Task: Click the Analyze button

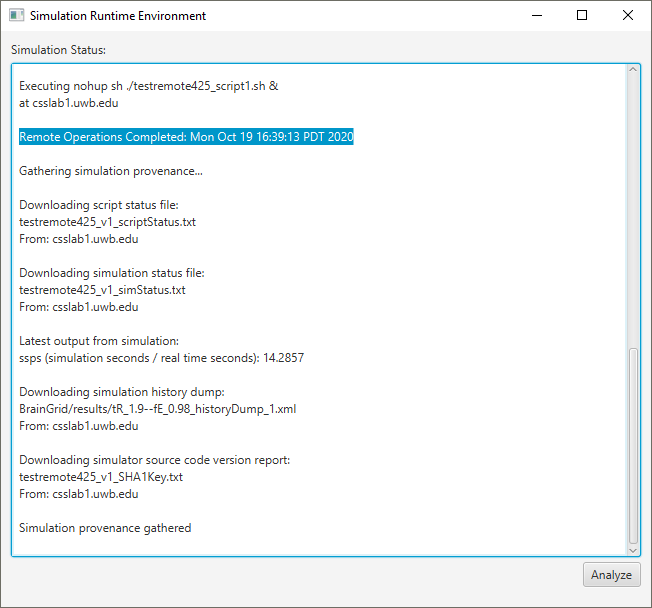Action: click(611, 574)
